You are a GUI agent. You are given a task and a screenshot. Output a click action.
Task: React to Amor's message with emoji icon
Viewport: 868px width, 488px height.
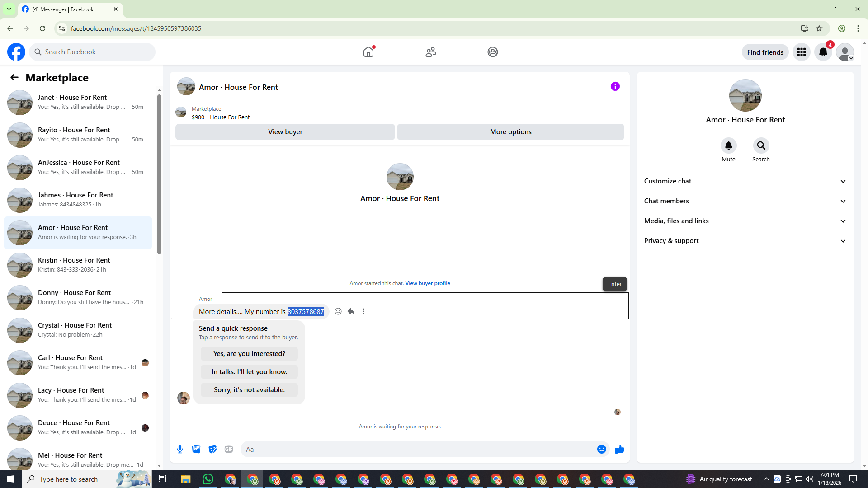(338, 311)
